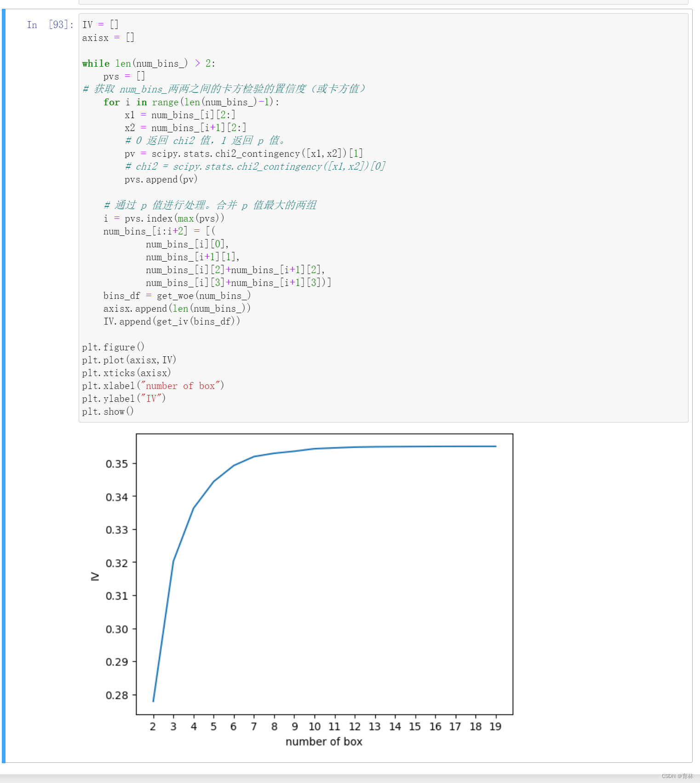Image resolution: width=700 pixels, height=783 pixels.
Task: Click the 'for i in range' loop line
Action: pos(191,102)
